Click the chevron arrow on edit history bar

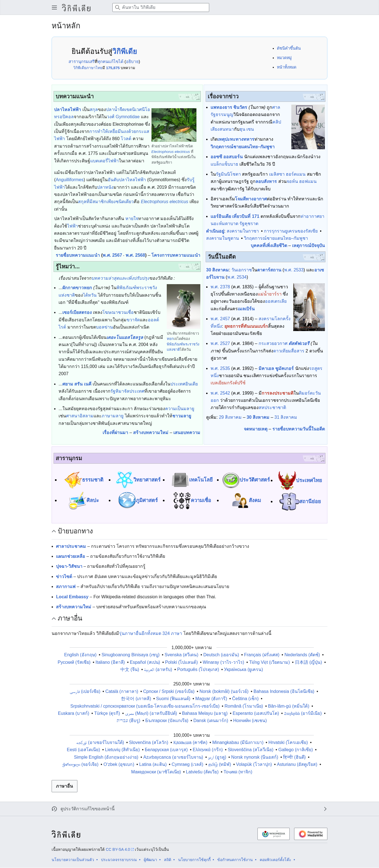tap(325, 809)
